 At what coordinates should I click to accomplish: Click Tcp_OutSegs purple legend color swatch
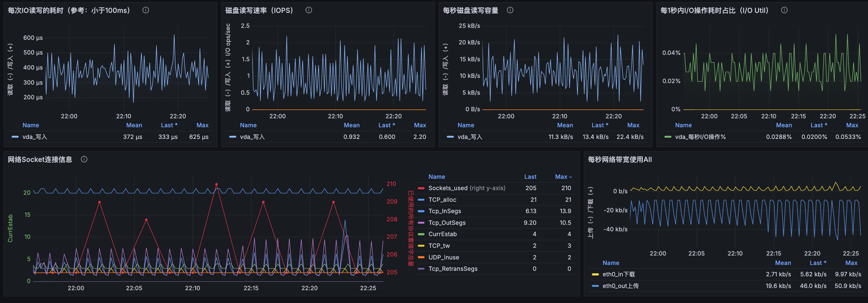(421, 223)
